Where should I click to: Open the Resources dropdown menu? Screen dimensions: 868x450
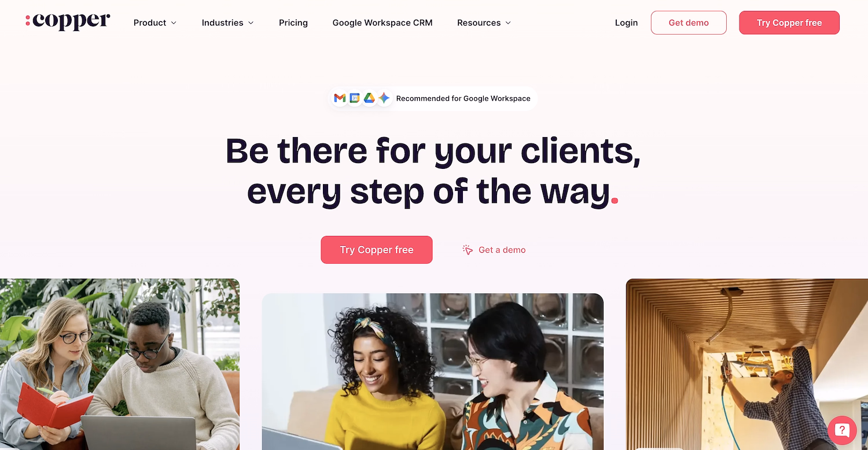(484, 23)
